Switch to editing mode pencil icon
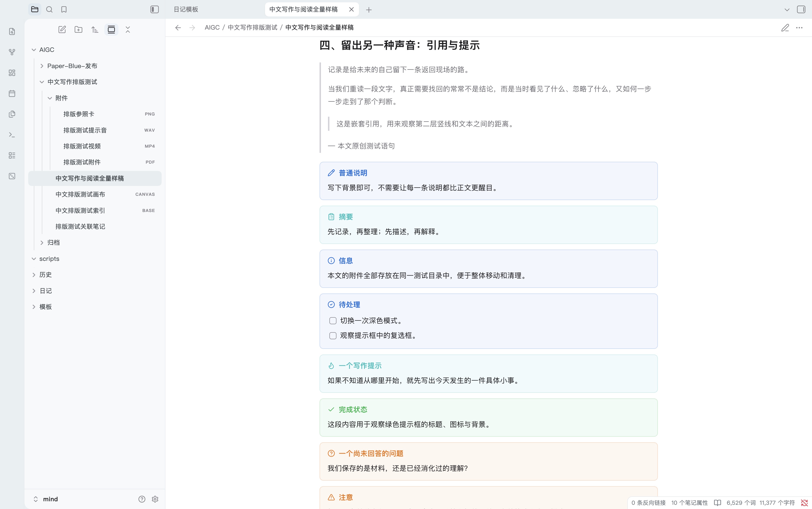812x509 pixels. pyautogui.click(x=785, y=28)
